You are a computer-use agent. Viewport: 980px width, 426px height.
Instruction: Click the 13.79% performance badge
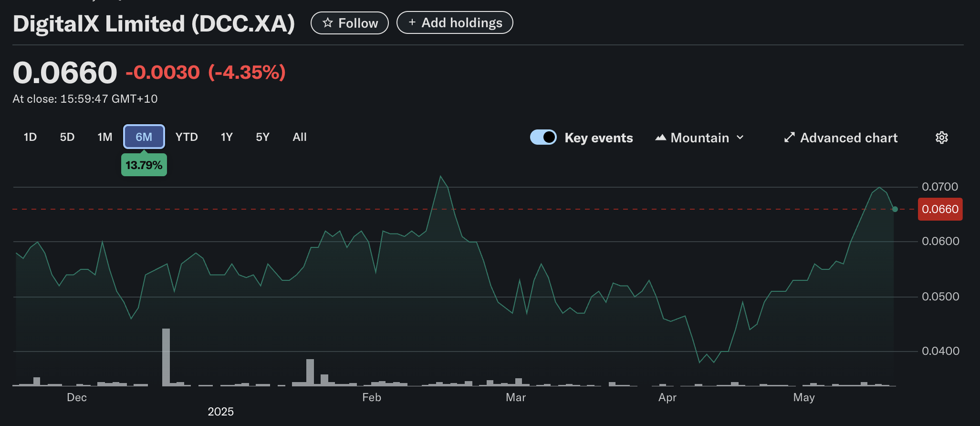point(144,165)
